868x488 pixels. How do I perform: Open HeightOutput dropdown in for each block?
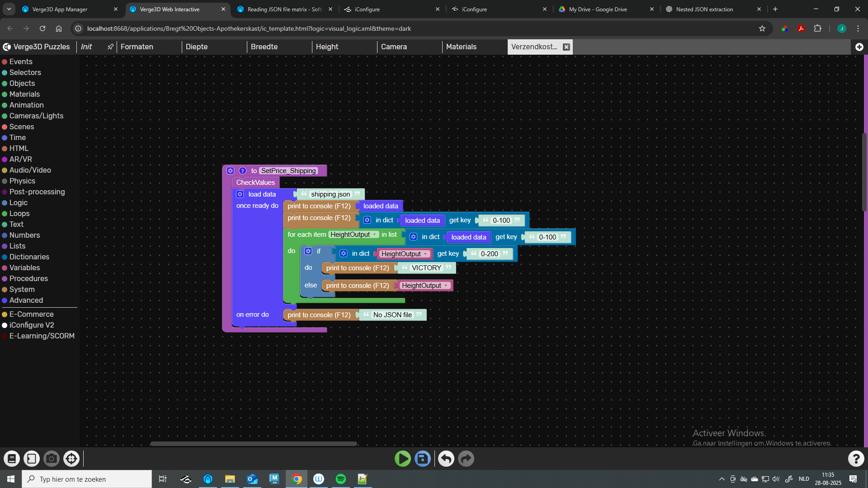[x=375, y=235]
